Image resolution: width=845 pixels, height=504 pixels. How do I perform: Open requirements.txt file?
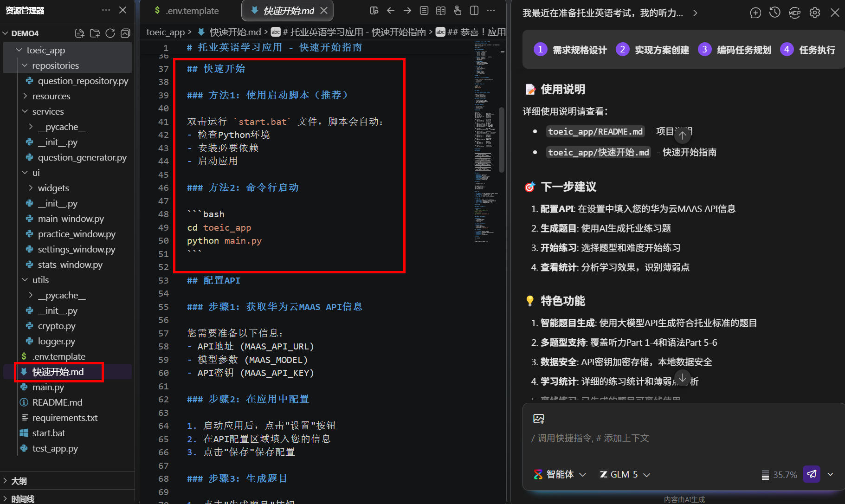point(65,418)
